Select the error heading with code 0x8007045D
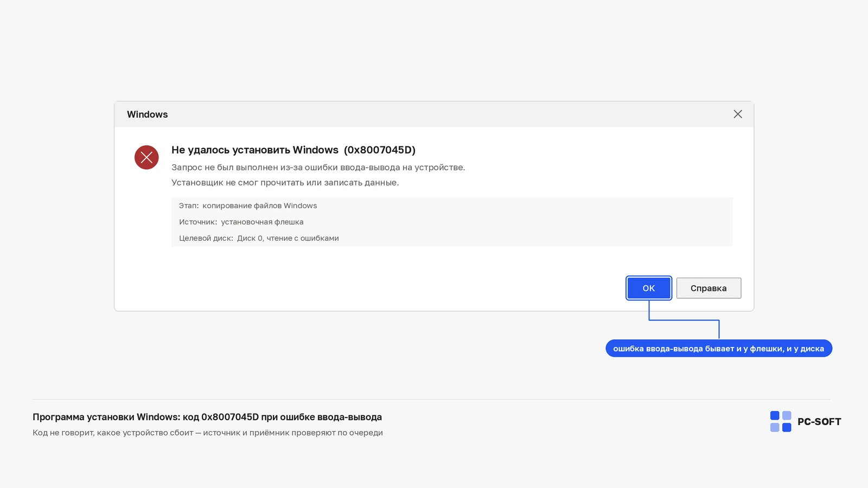 click(293, 150)
